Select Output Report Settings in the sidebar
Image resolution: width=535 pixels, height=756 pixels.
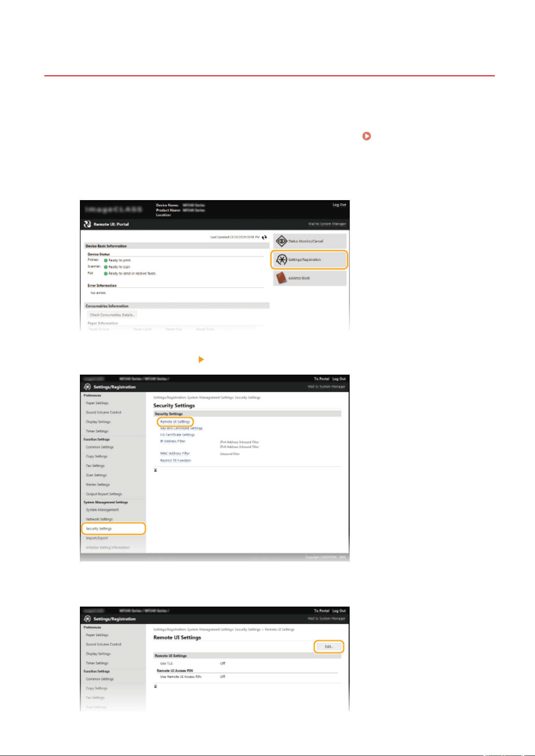(104, 494)
